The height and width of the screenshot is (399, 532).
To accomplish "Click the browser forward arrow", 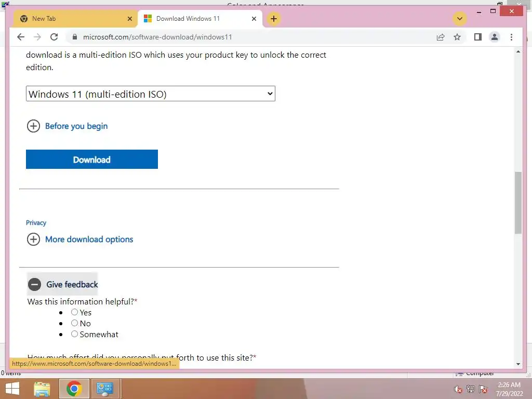I will [x=37, y=37].
